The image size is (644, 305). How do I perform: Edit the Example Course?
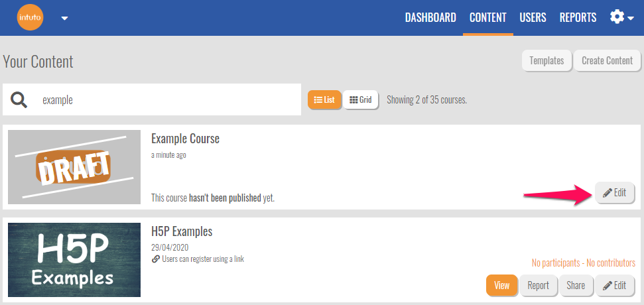click(614, 193)
